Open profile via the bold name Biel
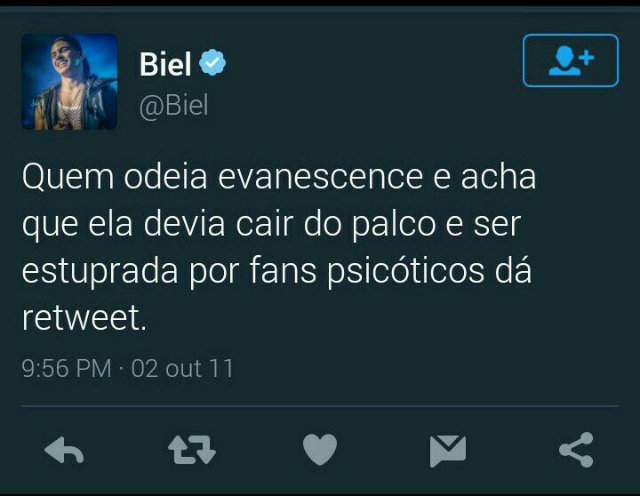The image size is (640, 496). pos(165,64)
